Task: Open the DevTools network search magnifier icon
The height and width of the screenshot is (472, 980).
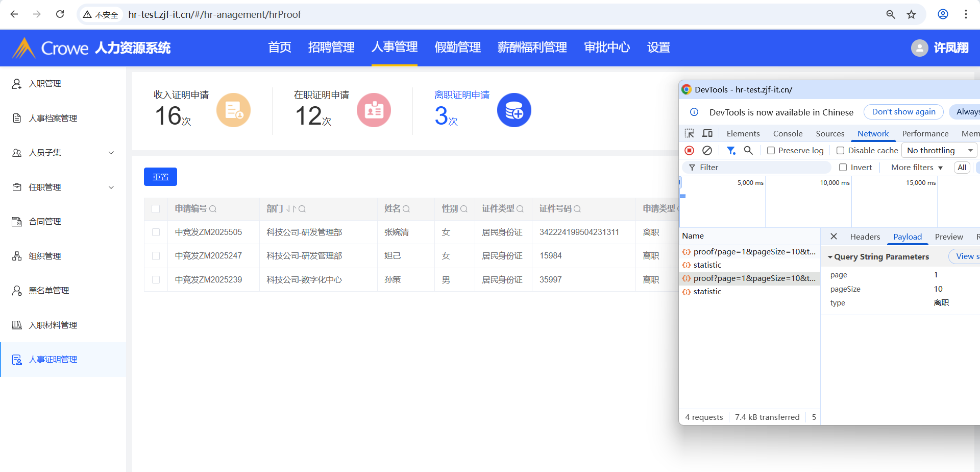Action: point(748,150)
